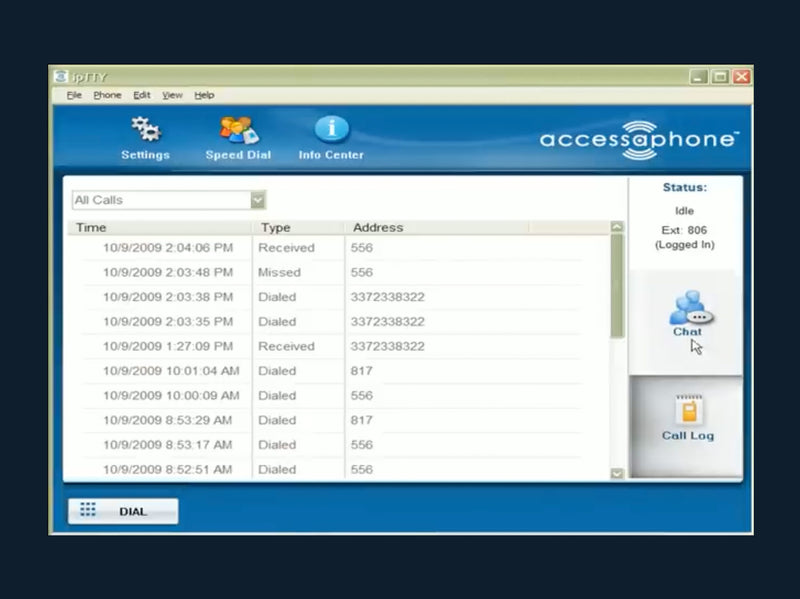The width and height of the screenshot is (800, 599).
Task: Click the DIAL keypad button
Action: (x=123, y=511)
